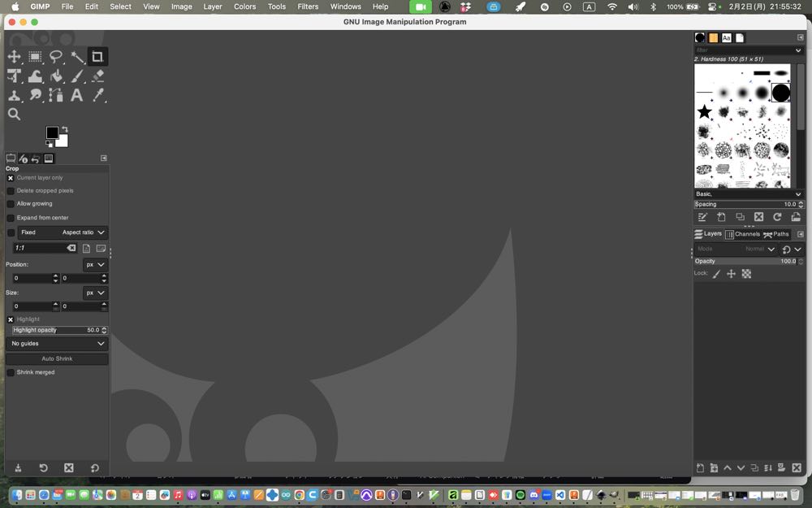Image resolution: width=812 pixels, height=508 pixels.
Task: Select the Crop tool
Action: [x=97, y=57]
